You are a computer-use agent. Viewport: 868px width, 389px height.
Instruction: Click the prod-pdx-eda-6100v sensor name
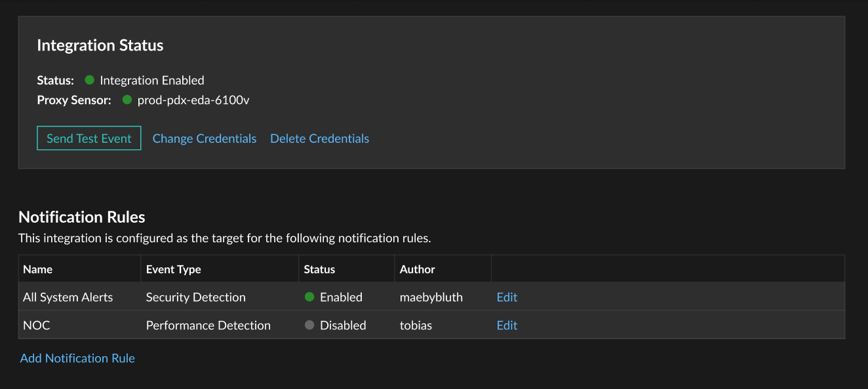[x=193, y=100]
